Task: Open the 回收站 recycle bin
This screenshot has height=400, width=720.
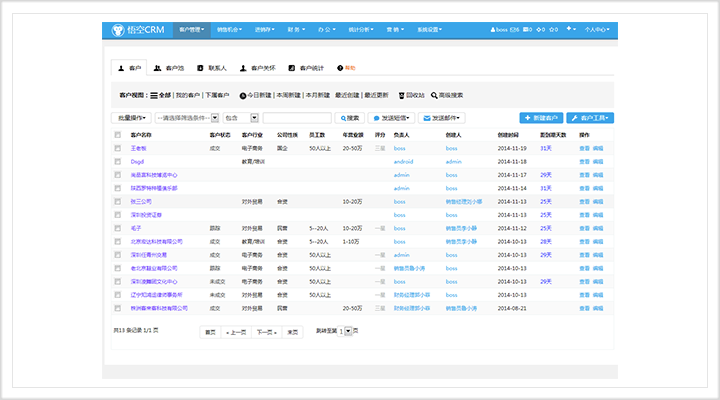Action: click(413, 95)
